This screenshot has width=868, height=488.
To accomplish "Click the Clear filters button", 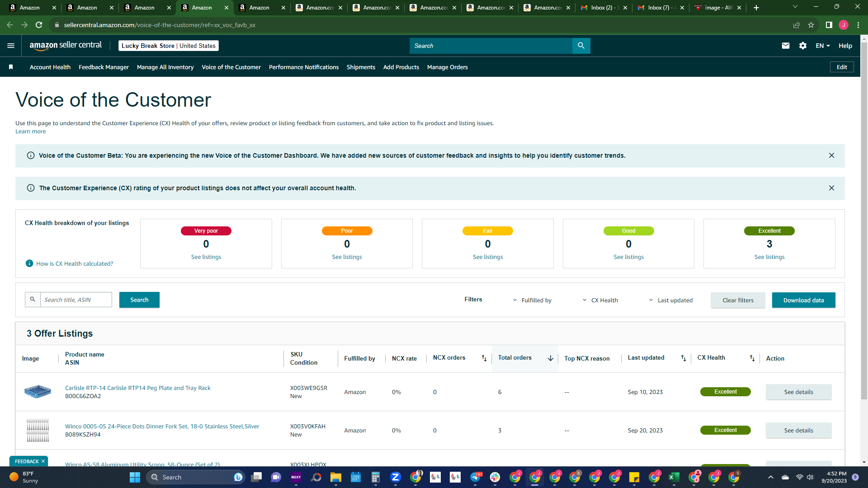I will (738, 300).
